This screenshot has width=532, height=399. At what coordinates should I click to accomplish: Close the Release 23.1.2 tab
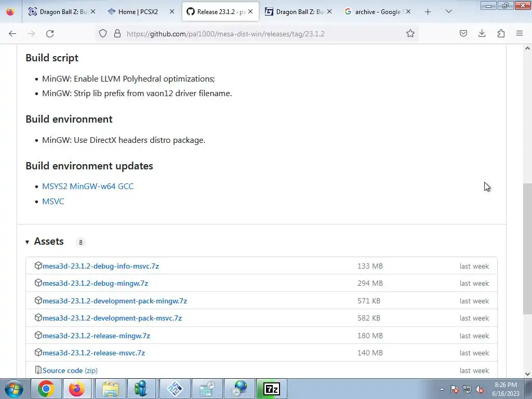(250, 12)
